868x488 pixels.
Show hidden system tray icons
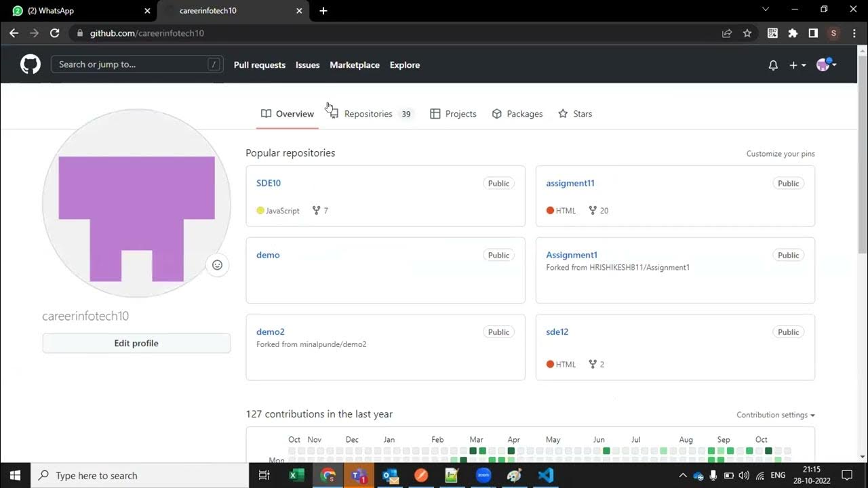(683, 475)
